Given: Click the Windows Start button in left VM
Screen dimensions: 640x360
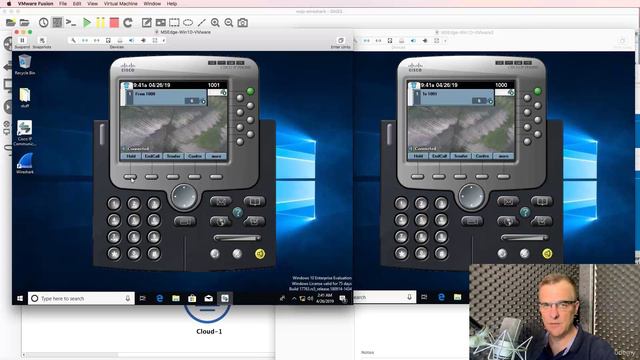Looking at the screenshot, I should click(x=20, y=298).
